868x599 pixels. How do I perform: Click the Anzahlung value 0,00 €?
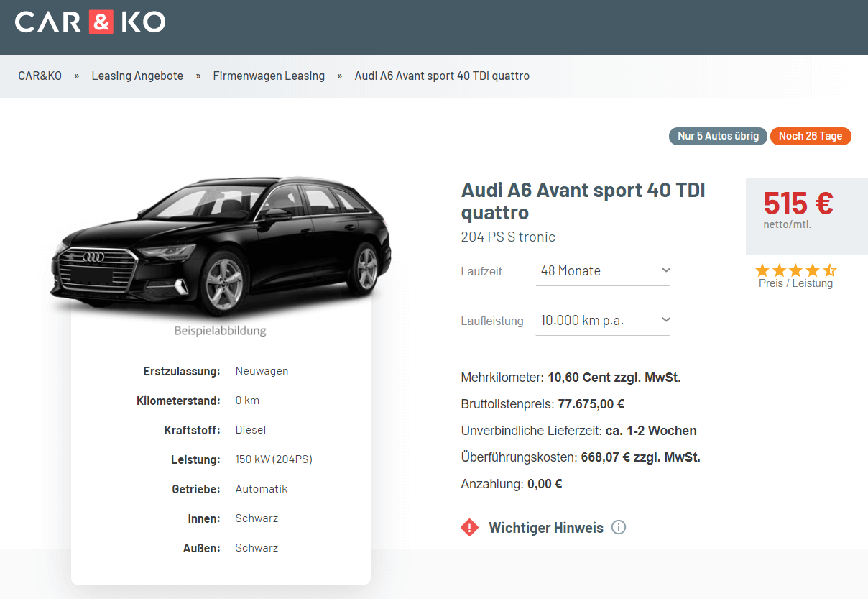pyautogui.click(x=545, y=484)
